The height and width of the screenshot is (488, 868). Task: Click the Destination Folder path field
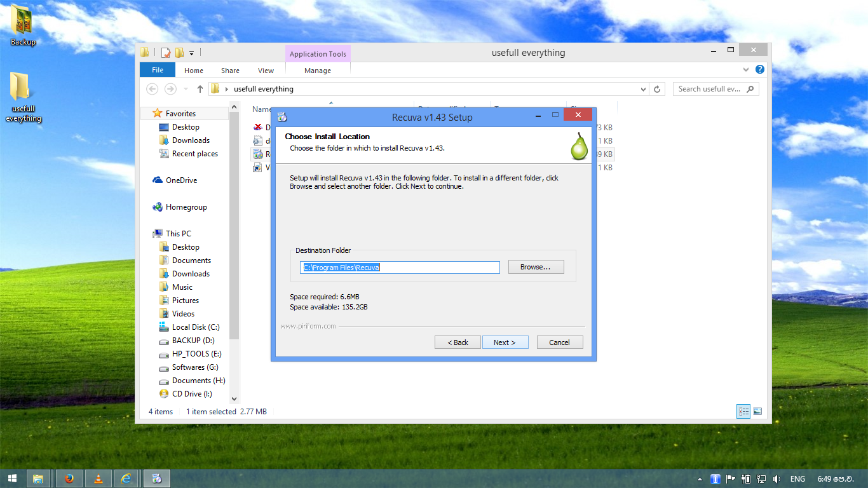point(400,268)
